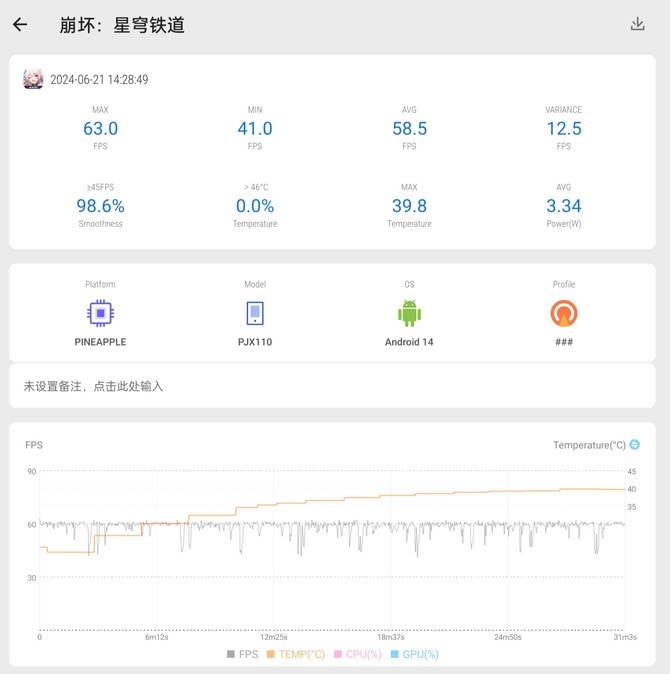The image size is (670, 674).
Task: Enable the GPU(%) legend series
Action: (414, 654)
